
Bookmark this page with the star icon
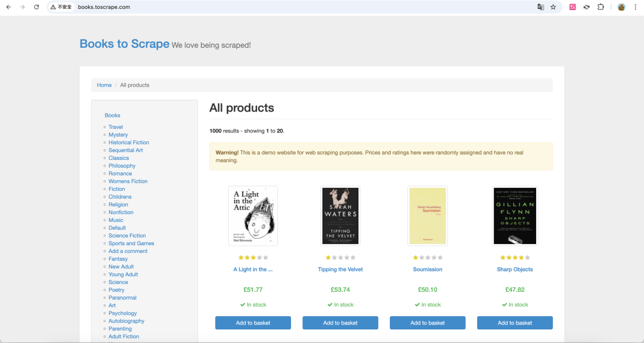[553, 7]
